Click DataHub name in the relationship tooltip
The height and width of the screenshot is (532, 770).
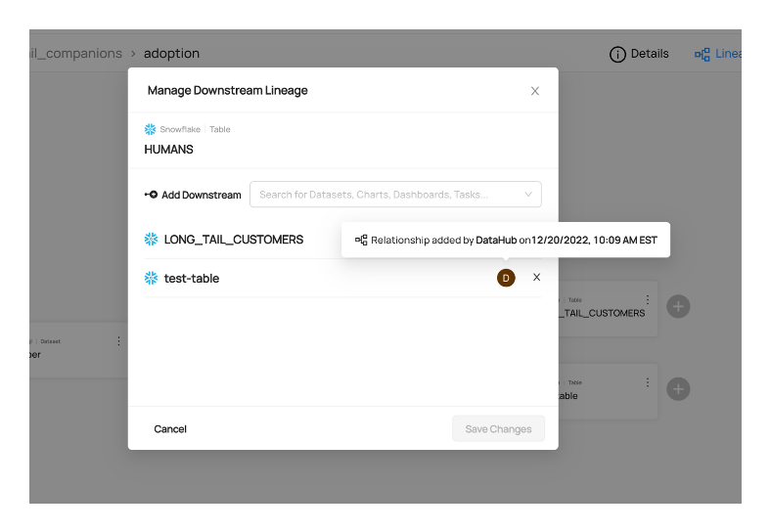[496, 240]
